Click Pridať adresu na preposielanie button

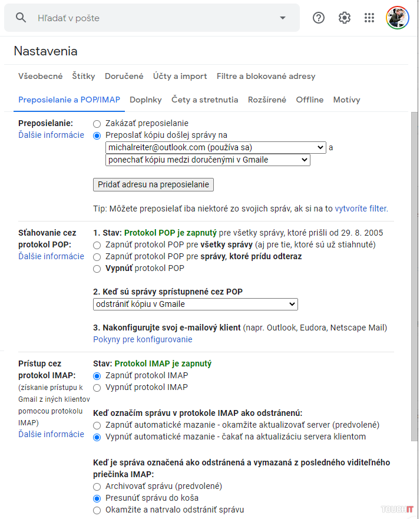click(x=153, y=184)
